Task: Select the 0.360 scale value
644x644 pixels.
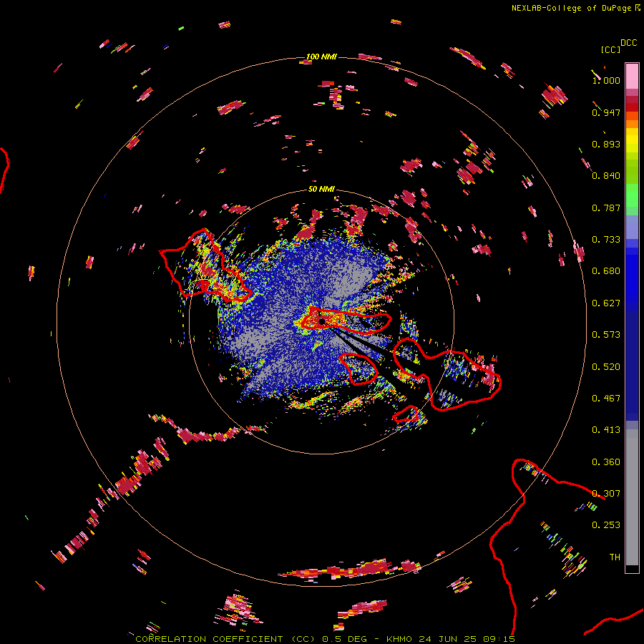Action: click(x=606, y=462)
